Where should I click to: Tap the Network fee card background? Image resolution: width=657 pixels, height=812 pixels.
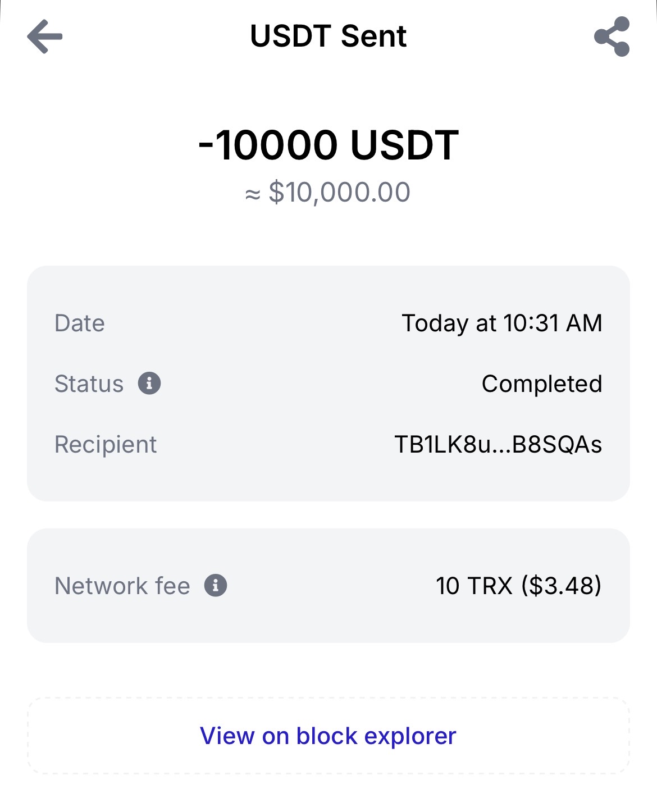tap(326, 621)
